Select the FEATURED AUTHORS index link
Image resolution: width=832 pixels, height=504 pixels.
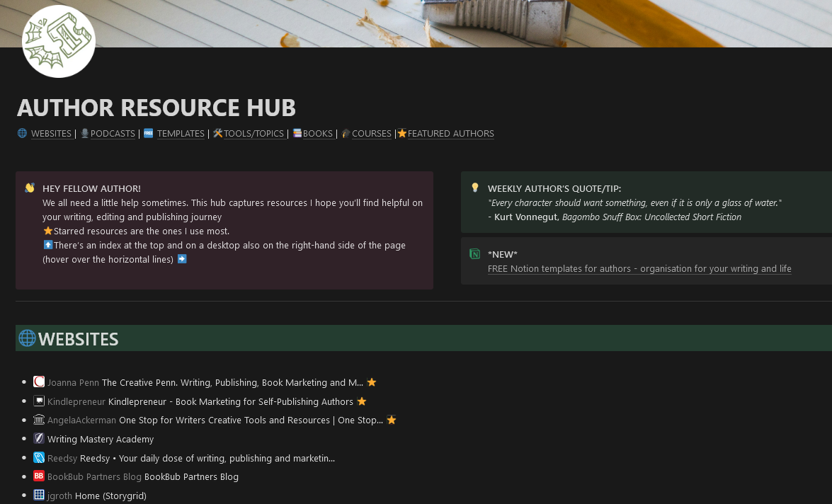(450, 134)
